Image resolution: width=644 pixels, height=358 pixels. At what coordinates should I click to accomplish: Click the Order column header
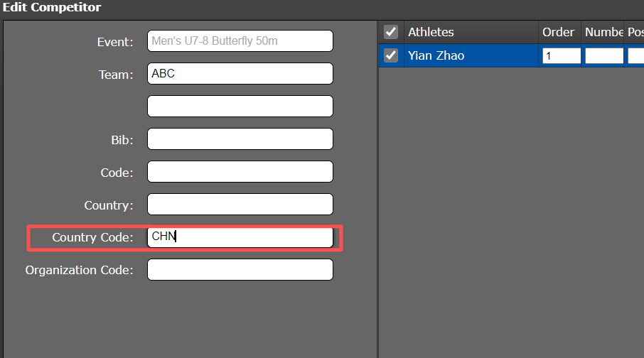[559, 32]
